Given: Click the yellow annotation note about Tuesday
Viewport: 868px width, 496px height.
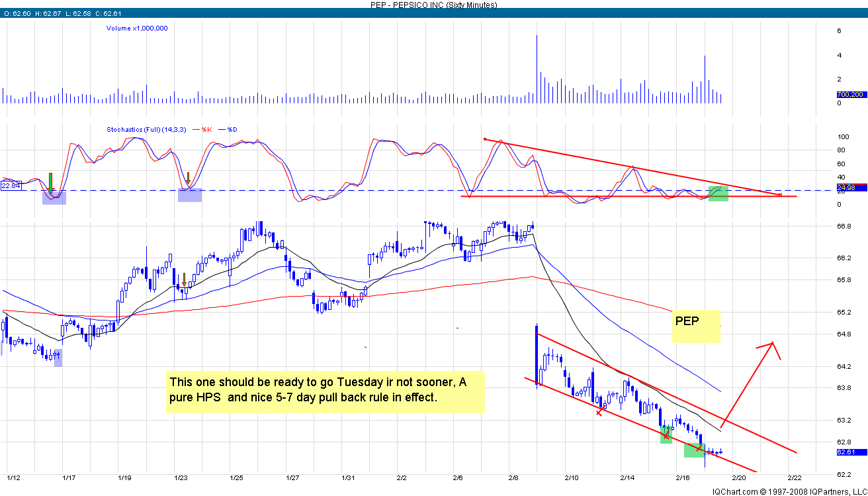Looking at the screenshot, I should click(325, 391).
